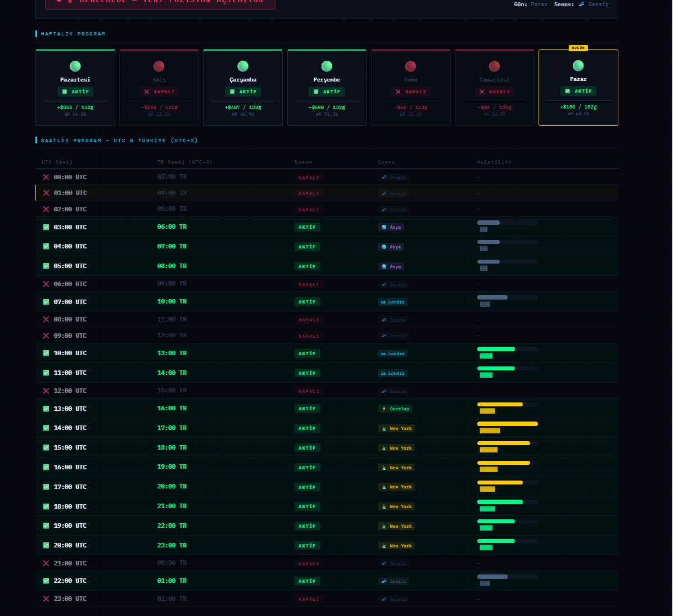The image size is (674, 616).
Task: Click the volatility bar at 10:00 UTC
Action: coord(507,349)
